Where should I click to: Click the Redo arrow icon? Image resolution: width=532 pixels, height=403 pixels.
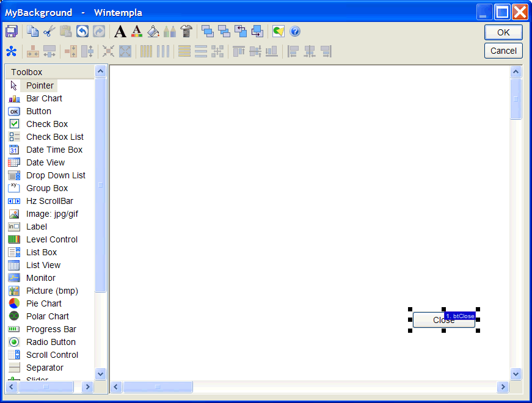(99, 31)
